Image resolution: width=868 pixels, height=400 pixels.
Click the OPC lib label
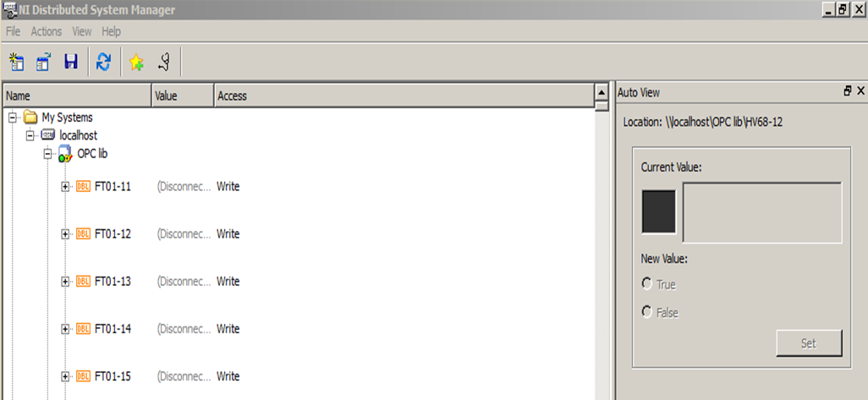pyautogui.click(x=92, y=154)
